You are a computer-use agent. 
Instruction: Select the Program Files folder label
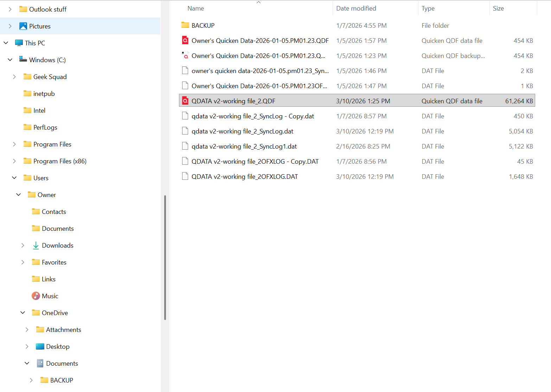52,144
